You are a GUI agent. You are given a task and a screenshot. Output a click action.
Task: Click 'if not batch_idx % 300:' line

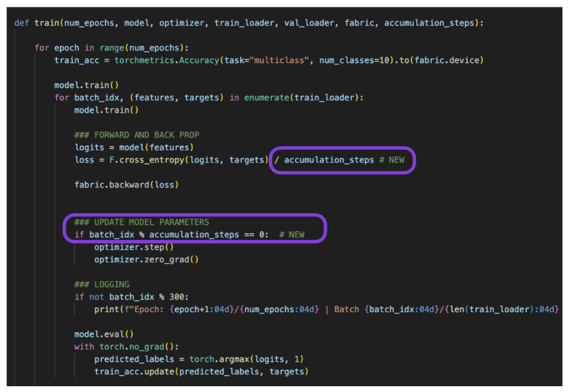pyautogui.click(x=132, y=297)
